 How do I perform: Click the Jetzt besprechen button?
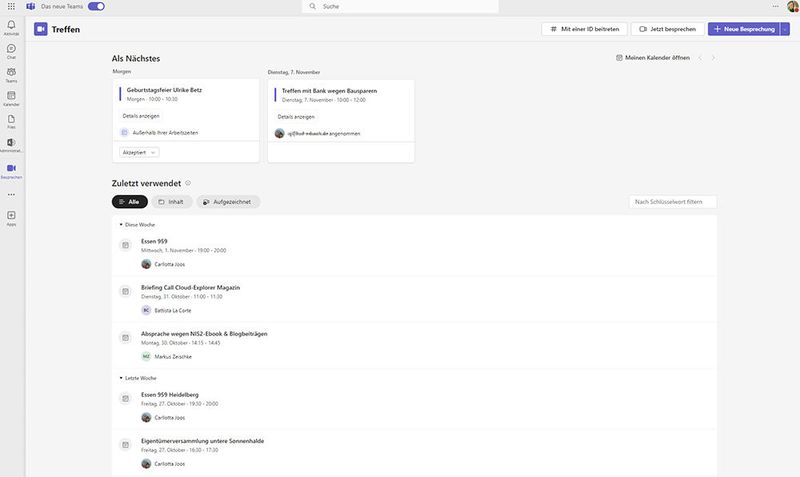[667, 30]
